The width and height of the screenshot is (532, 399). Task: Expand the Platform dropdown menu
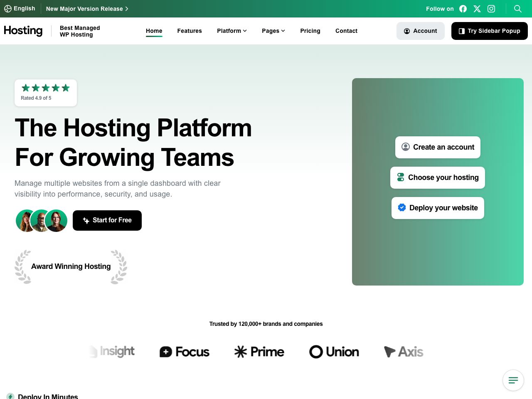click(x=232, y=31)
